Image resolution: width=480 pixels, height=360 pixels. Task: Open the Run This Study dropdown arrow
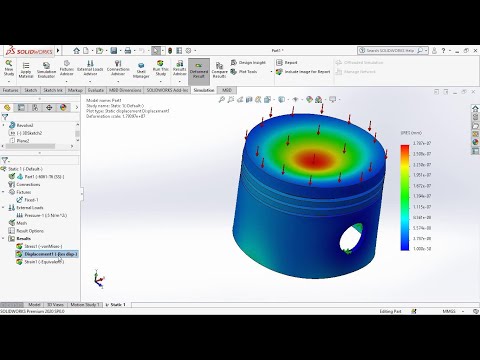(x=160, y=81)
